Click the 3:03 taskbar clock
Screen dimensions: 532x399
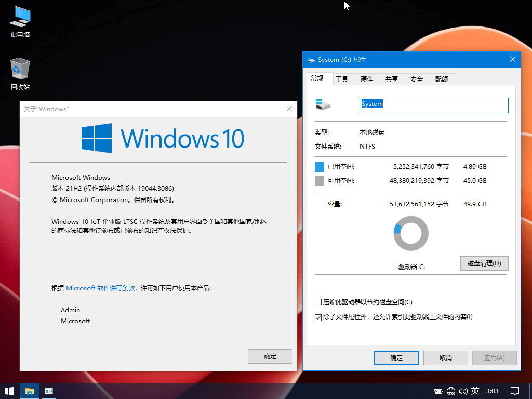click(x=493, y=391)
